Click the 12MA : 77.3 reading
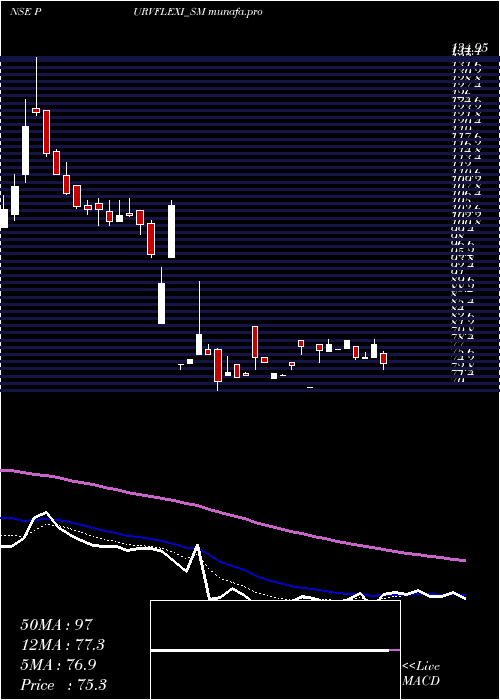The width and height of the screenshot is (500, 700). (62, 645)
